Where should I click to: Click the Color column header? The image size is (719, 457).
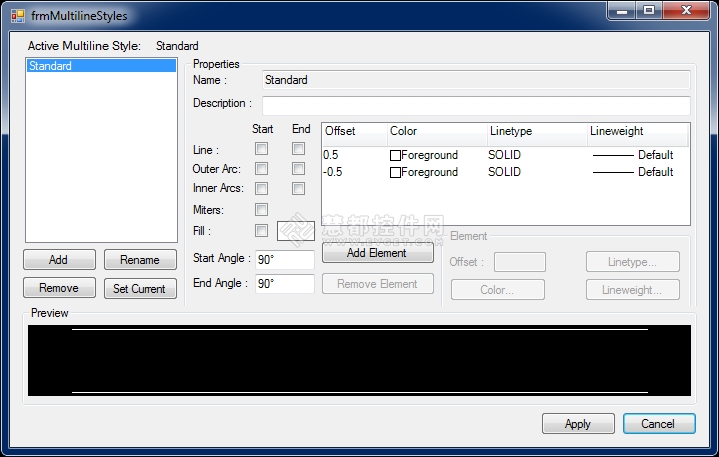(x=437, y=135)
